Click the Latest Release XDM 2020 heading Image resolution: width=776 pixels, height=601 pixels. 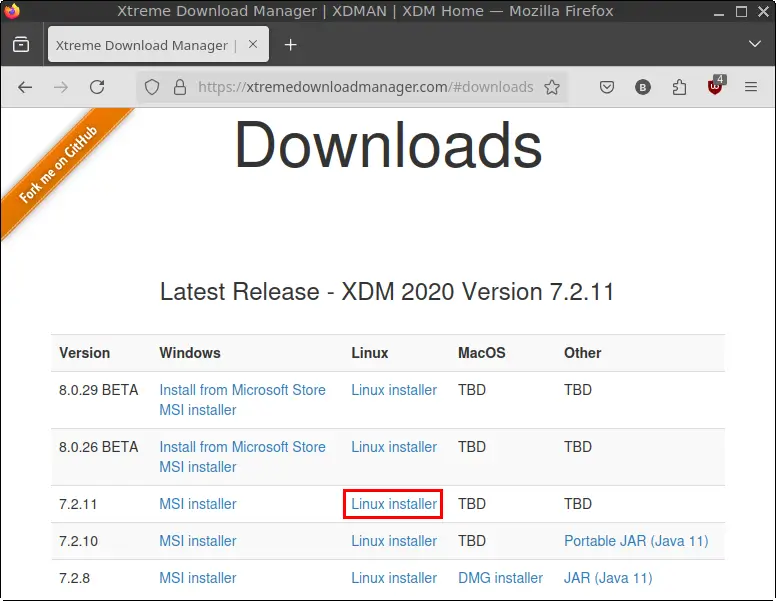tap(387, 291)
